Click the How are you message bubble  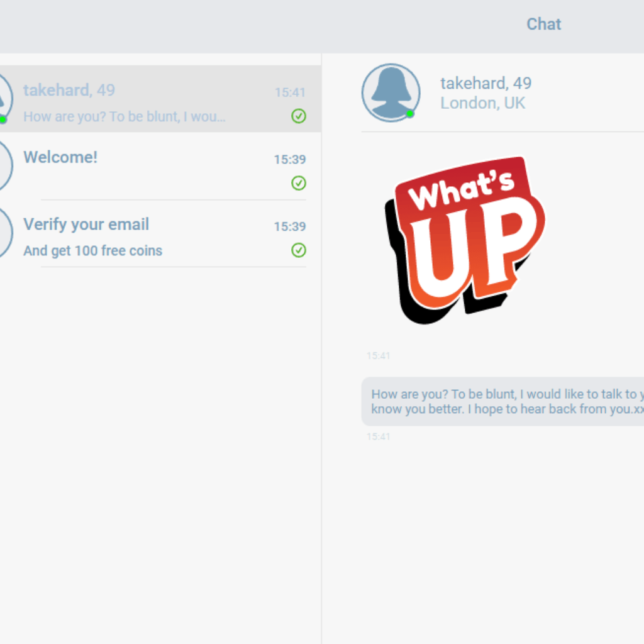502,401
